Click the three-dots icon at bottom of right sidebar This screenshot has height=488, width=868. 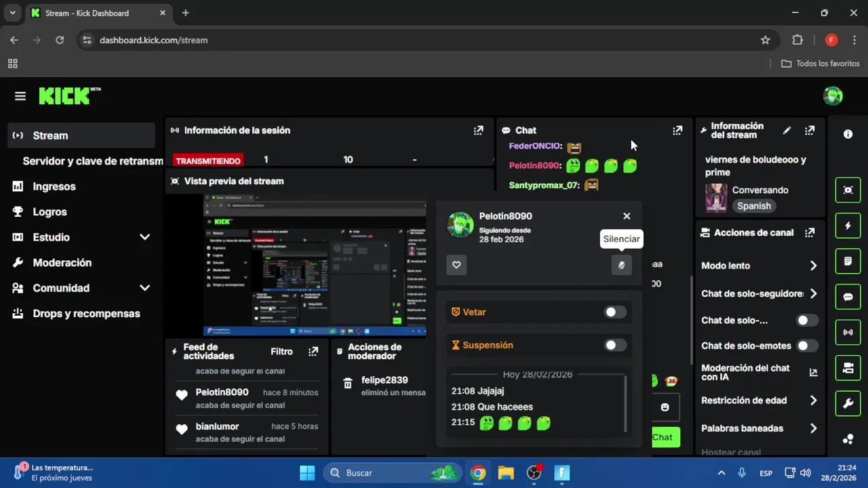(x=848, y=439)
